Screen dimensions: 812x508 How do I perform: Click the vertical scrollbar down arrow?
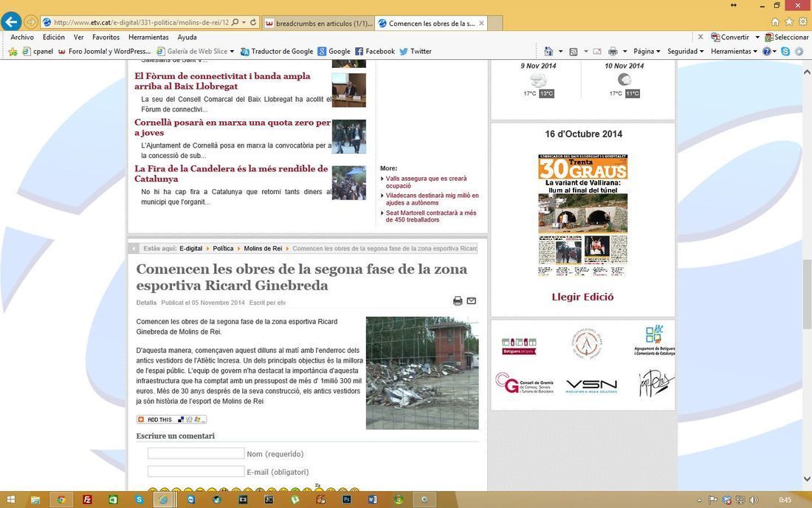pyautogui.click(x=807, y=479)
